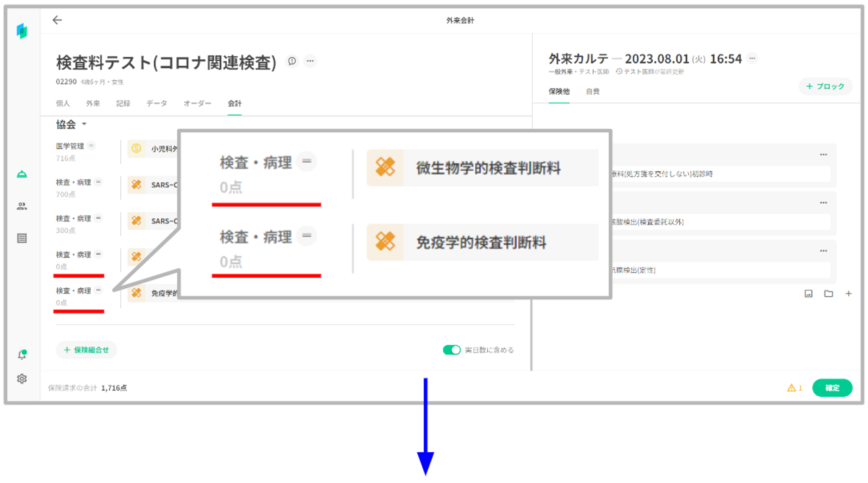The width and height of the screenshot is (868, 483).
Task: Switch to the 自費 tab
Action: pos(592,91)
